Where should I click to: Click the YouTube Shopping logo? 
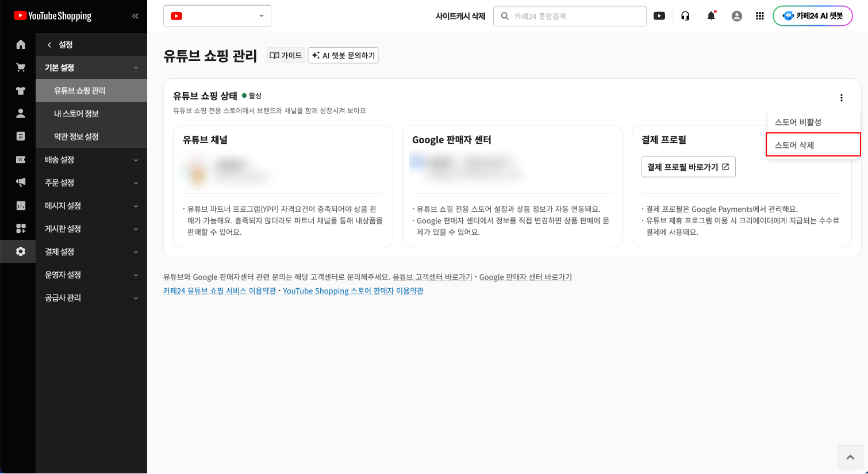point(53,16)
